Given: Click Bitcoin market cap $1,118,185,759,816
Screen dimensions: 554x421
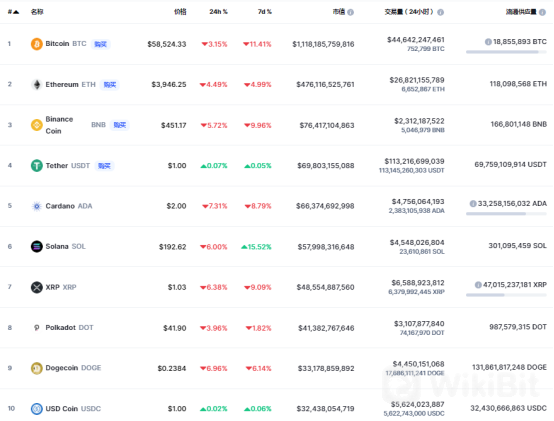Looking at the screenshot, I should click(x=323, y=44).
